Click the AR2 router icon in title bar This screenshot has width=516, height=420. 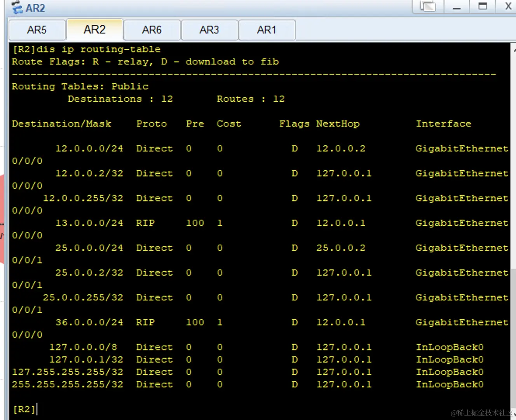17,7
